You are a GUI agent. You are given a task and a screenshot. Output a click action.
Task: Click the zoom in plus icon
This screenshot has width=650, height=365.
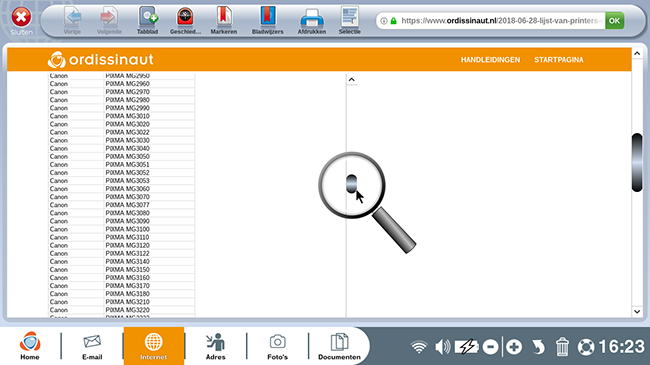click(514, 347)
